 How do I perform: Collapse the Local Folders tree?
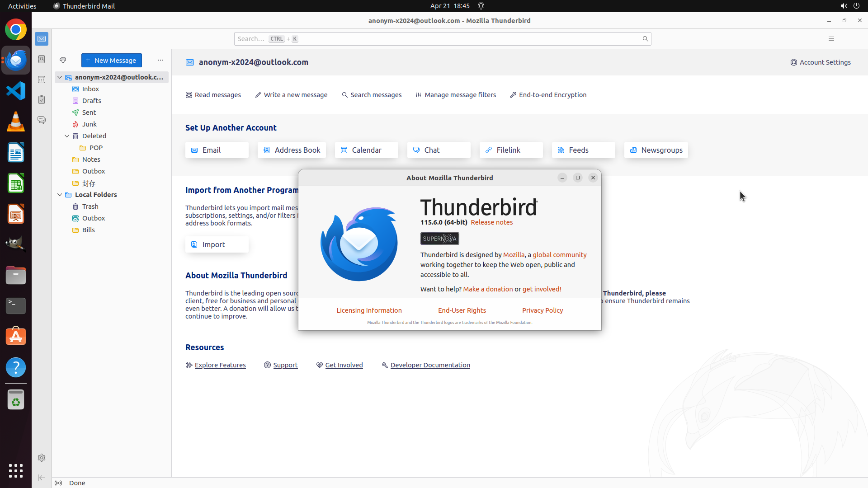(x=60, y=195)
